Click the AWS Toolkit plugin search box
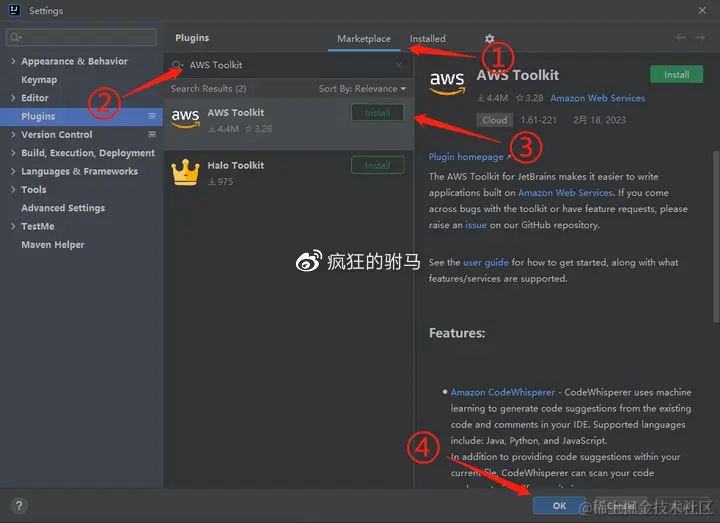 coord(287,65)
